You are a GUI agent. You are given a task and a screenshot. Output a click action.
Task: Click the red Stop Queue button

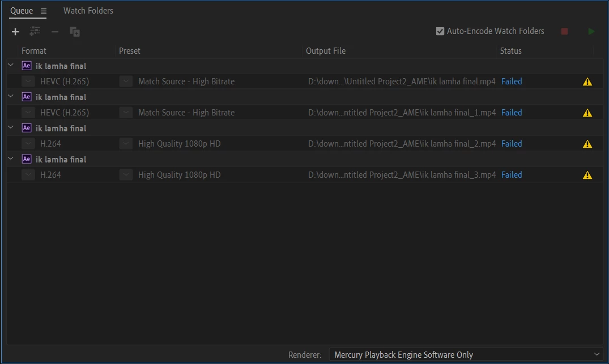click(x=564, y=32)
